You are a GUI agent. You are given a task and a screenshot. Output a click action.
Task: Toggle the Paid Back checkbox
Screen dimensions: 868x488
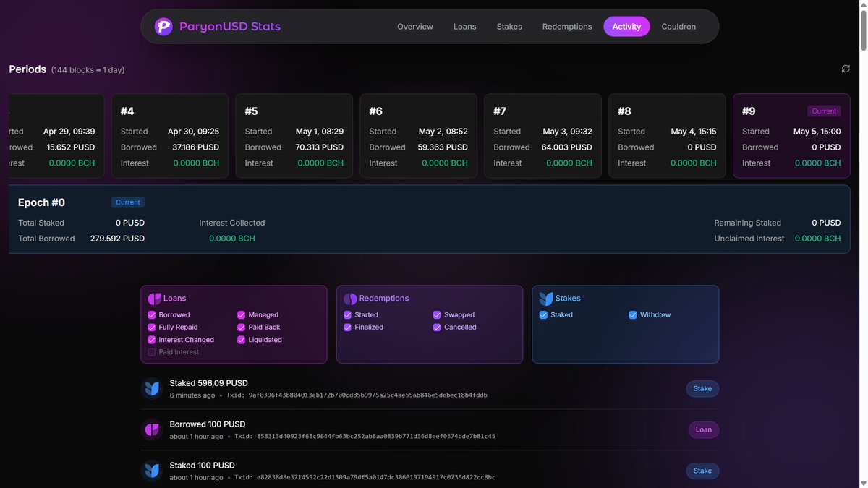point(242,328)
